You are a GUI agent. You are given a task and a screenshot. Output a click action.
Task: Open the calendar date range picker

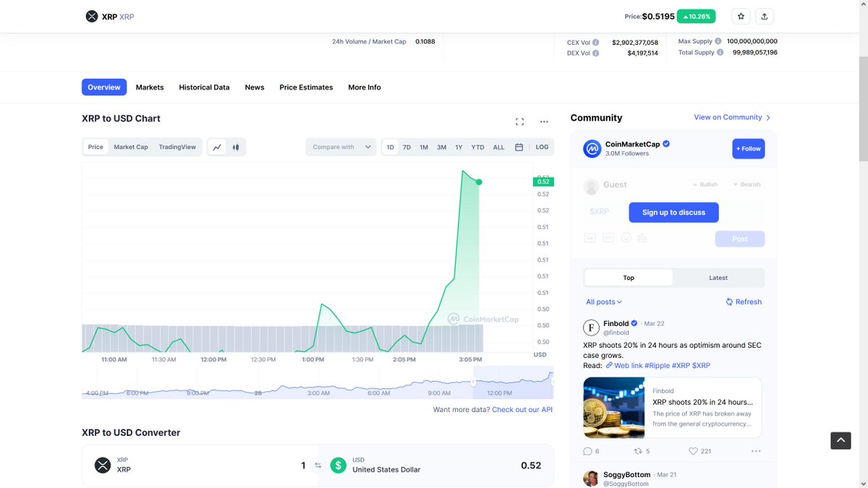[x=519, y=147]
